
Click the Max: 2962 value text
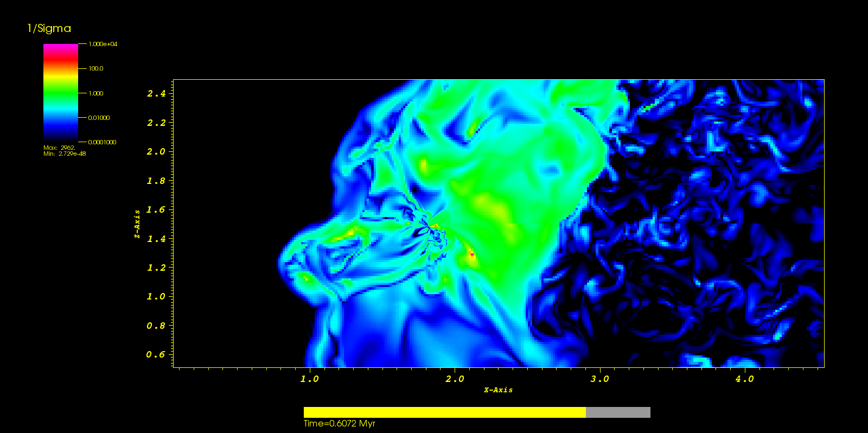point(59,148)
